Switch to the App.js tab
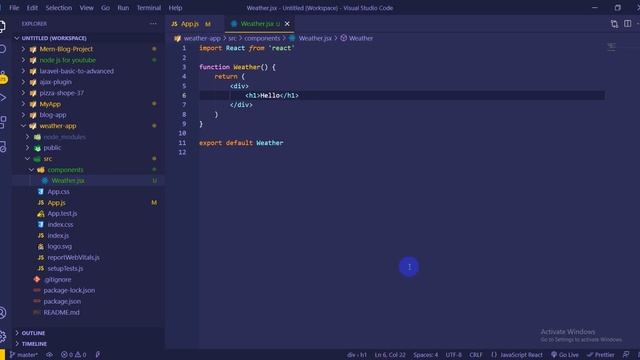Image resolution: width=640 pixels, height=360 pixels. point(191,24)
